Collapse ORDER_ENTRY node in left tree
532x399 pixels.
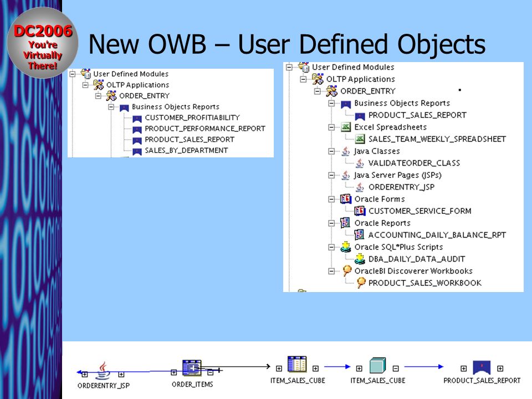coord(98,96)
